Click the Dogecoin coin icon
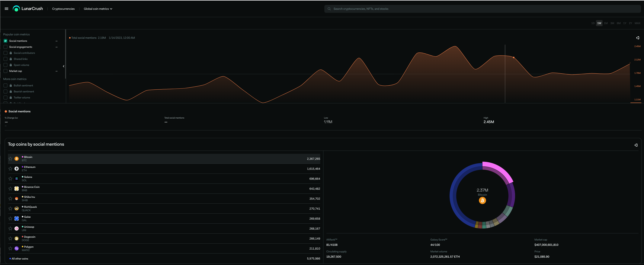This screenshot has height=265, width=644. (17, 238)
